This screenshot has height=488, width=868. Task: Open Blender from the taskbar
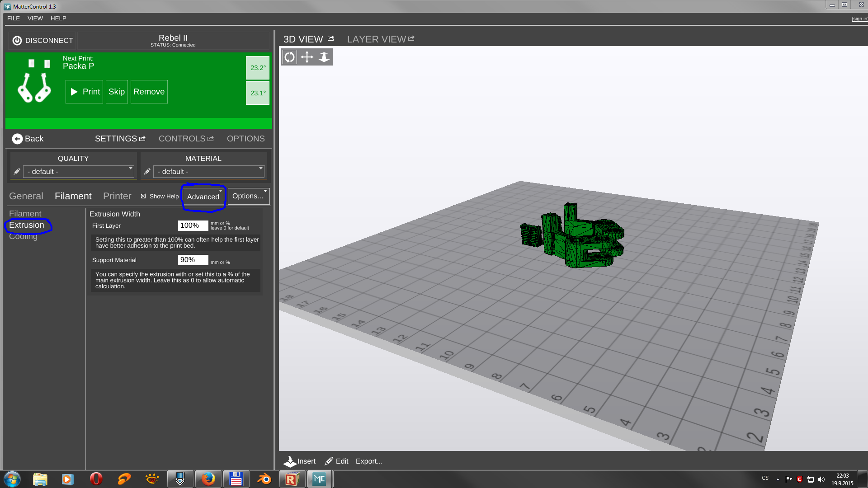[264, 479]
